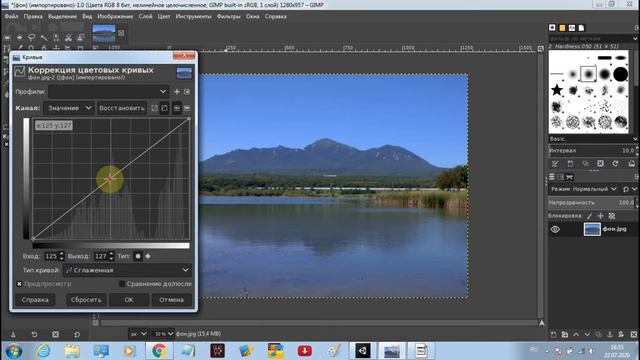Image resolution: width=640 pixels, height=360 pixels.
Task: Open the Document History tab in dock
Action: [582, 27]
